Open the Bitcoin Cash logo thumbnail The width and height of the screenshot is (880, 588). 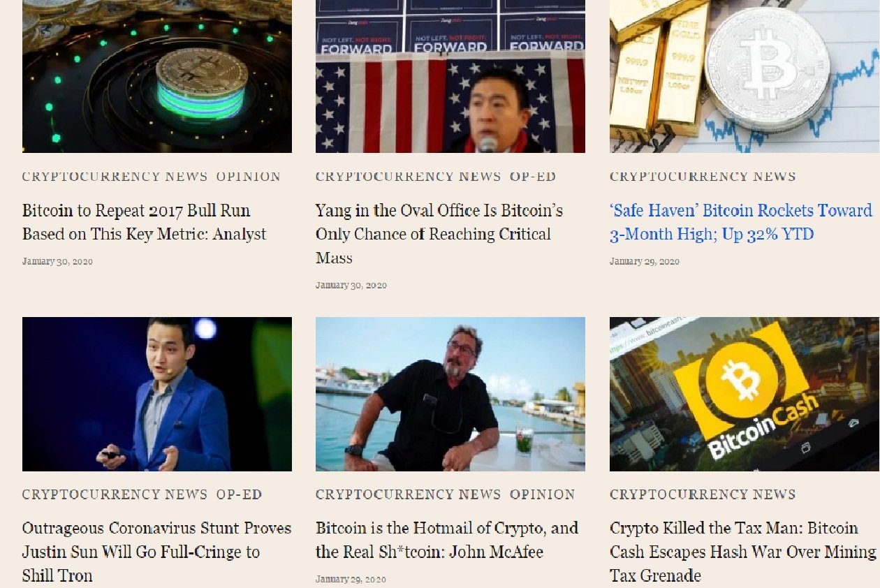tap(745, 395)
